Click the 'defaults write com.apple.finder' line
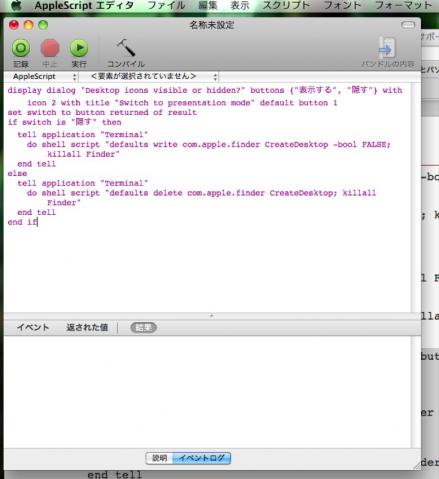This screenshot has width=439, height=479. click(x=209, y=144)
